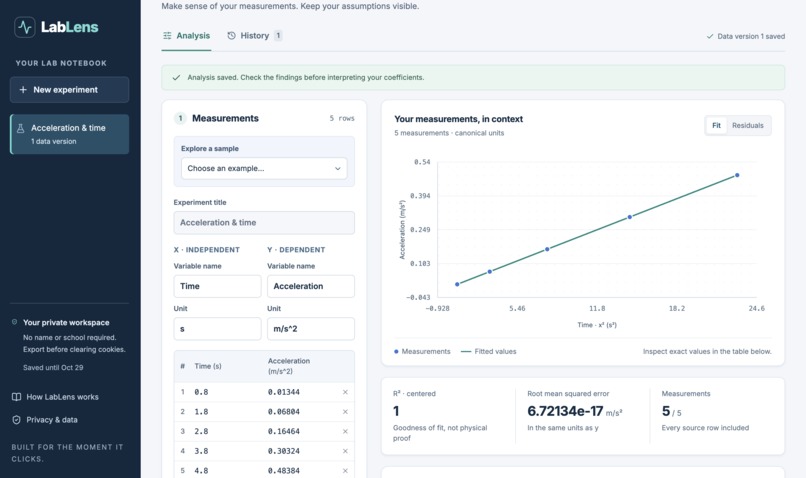Click the private workspace status dot icon

(x=14, y=322)
